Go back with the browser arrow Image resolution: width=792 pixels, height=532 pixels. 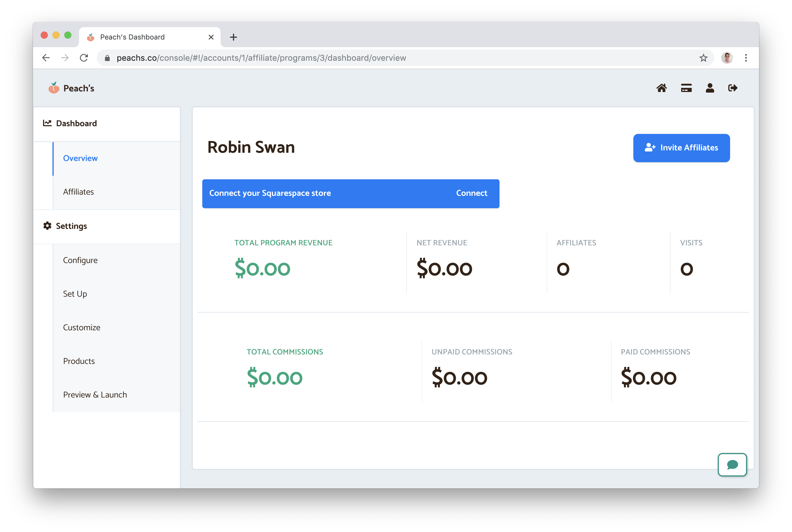coord(46,58)
